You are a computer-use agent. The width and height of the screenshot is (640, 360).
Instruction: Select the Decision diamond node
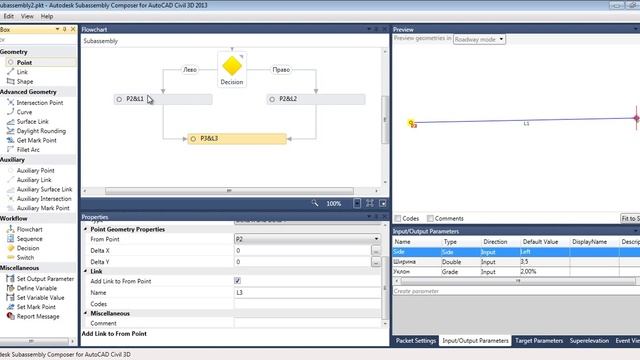[x=232, y=69]
